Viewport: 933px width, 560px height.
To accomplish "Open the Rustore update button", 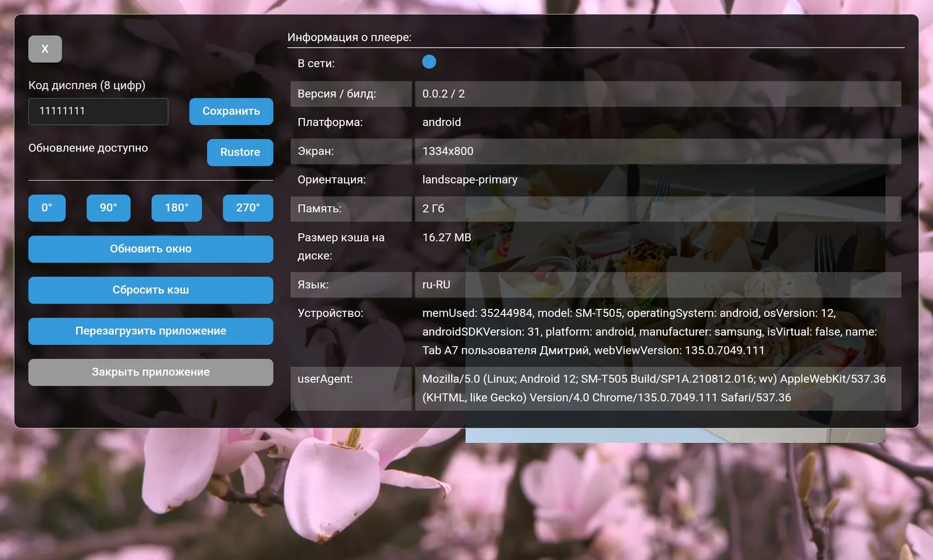I will [240, 152].
